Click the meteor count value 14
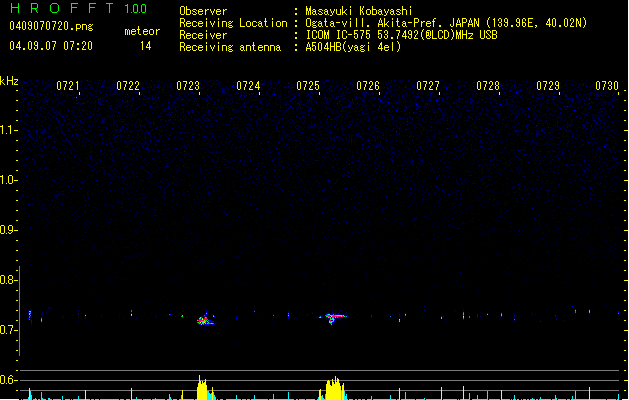The image size is (629, 400). tap(146, 46)
